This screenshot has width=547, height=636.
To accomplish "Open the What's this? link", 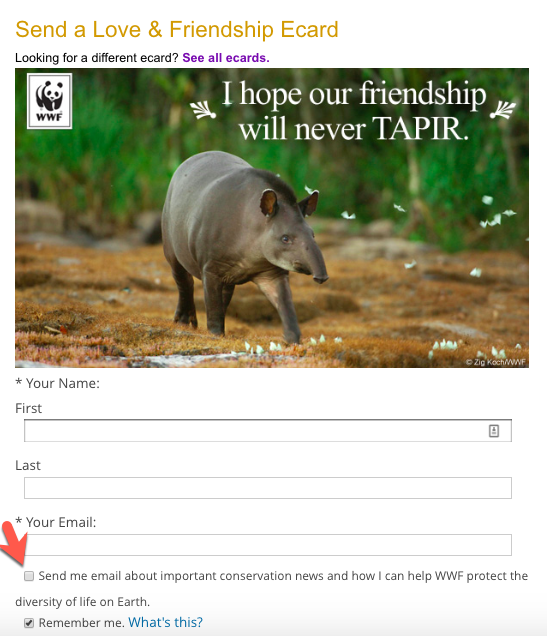I will [x=165, y=622].
